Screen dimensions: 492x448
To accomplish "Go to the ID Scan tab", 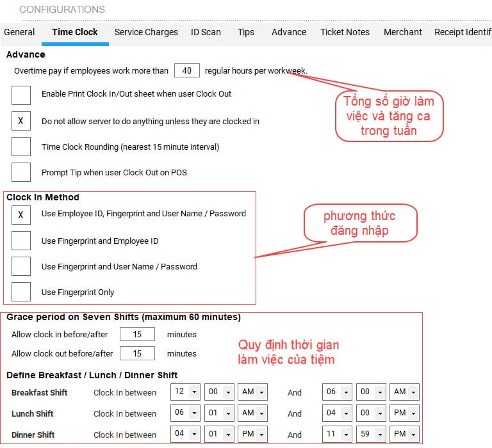I will (206, 32).
